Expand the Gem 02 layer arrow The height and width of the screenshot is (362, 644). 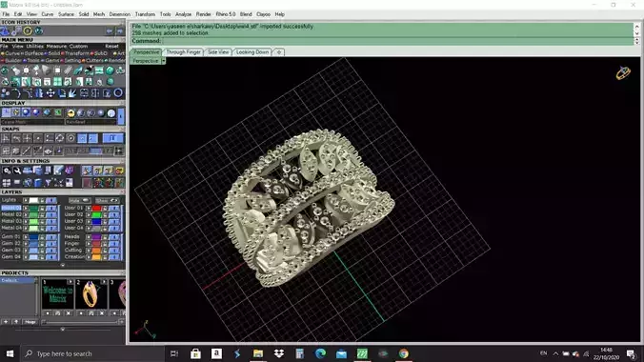(x=26, y=244)
